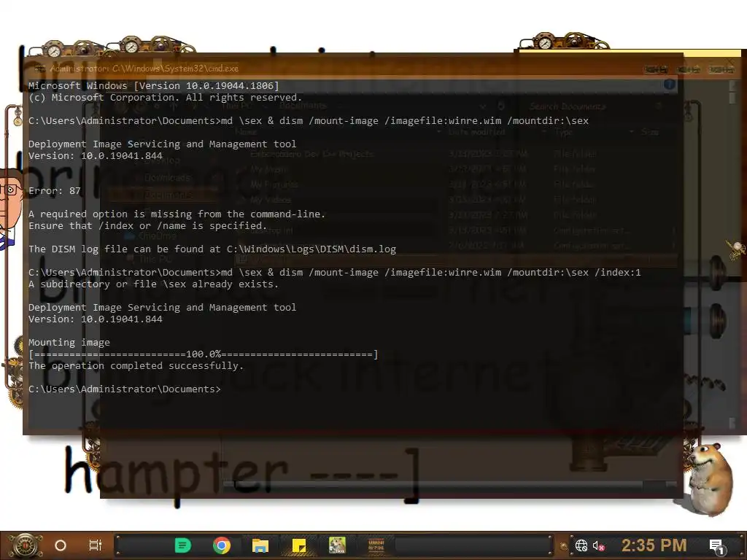
Task: Click the muted volume speaker icon
Action: tap(598, 545)
